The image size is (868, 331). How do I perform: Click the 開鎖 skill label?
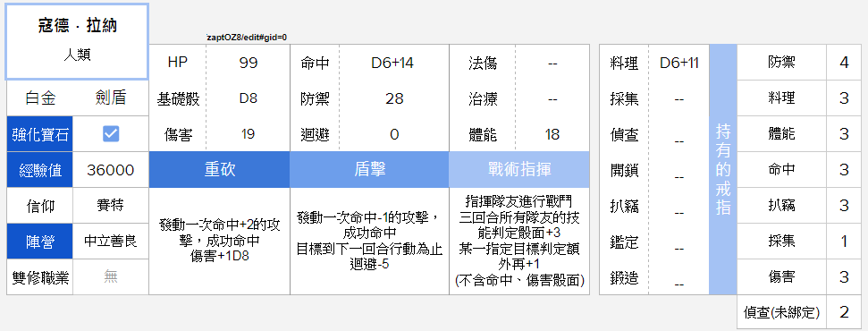[x=624, y=170]
